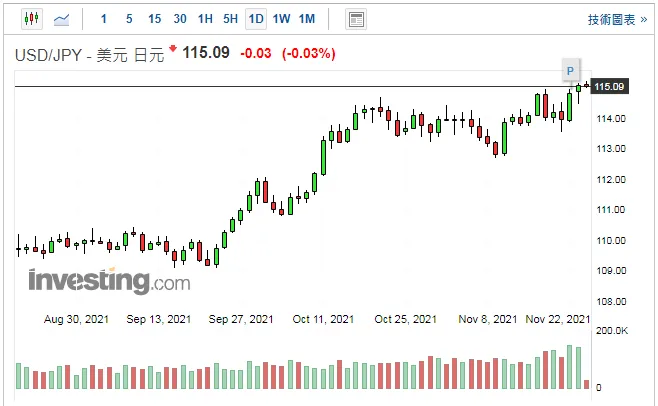Open the news/table layout icon

point(356,19)
